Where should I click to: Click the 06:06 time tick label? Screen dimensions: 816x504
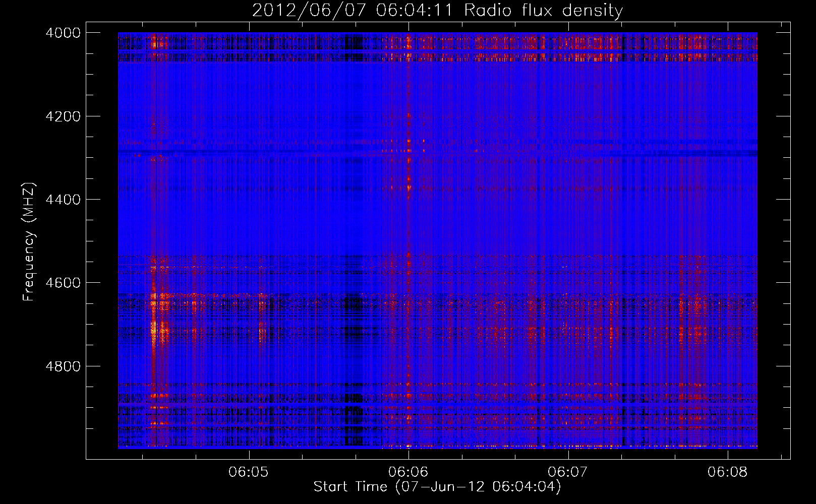(x=409, y=472)
